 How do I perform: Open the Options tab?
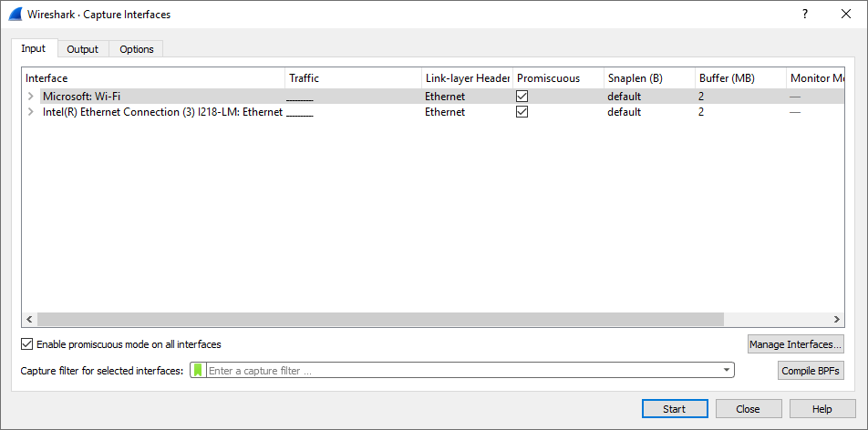136,48
